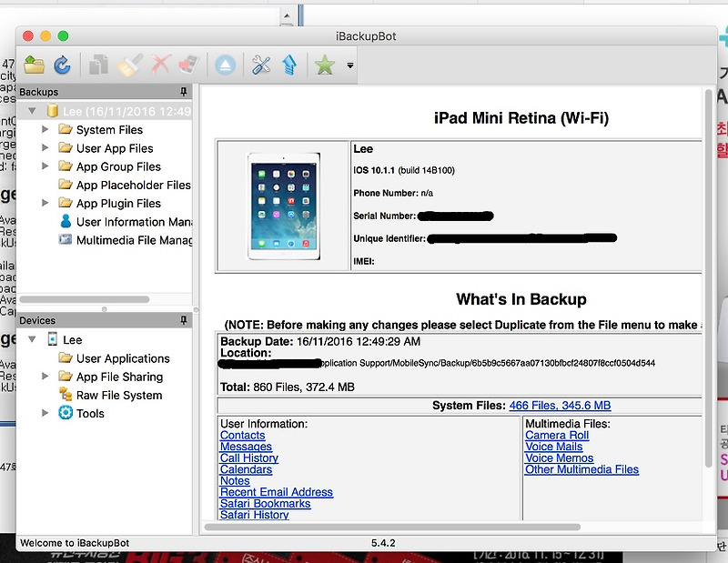Click the App Plugin Files folder icon
728x563 pixels.
coord(66,203)
